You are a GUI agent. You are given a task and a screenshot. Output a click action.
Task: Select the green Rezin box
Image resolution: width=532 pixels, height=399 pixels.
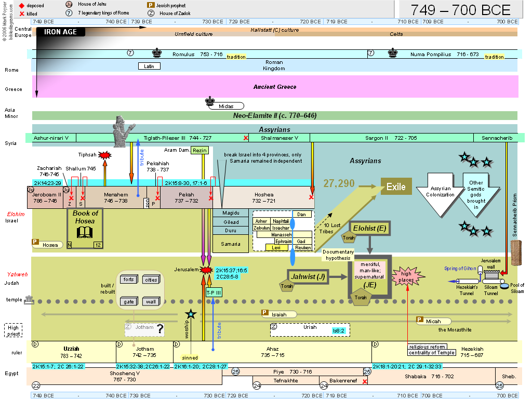[x=199, y=150]
